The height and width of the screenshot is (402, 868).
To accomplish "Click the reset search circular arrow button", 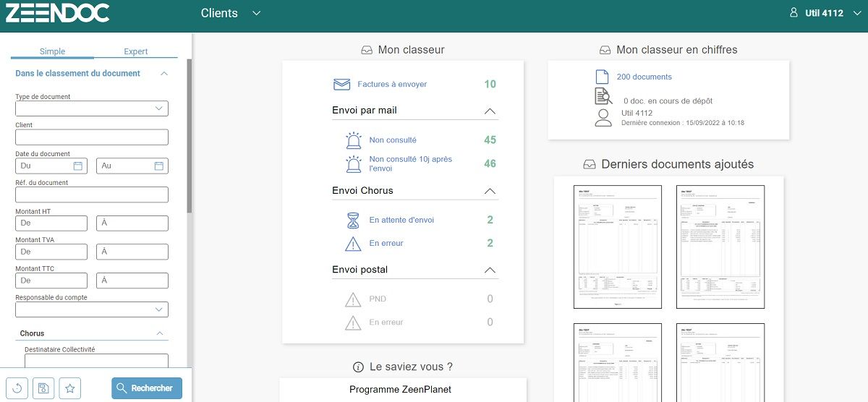I will [x=17, y=388].
